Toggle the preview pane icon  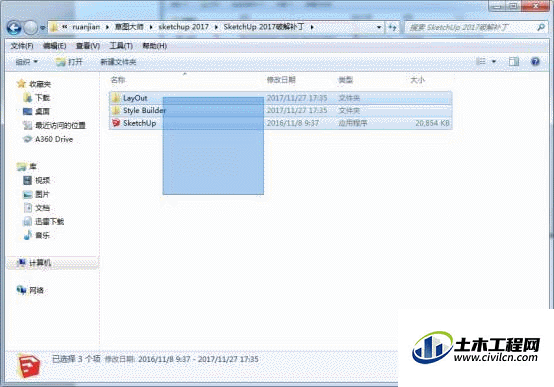pyautogui.click(x=514, y=62)
